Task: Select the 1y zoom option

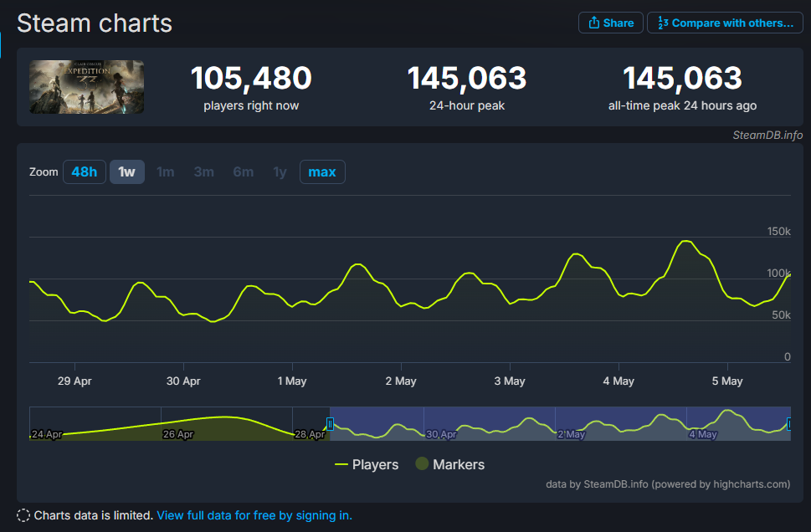Action: click(x=280, y=171)
